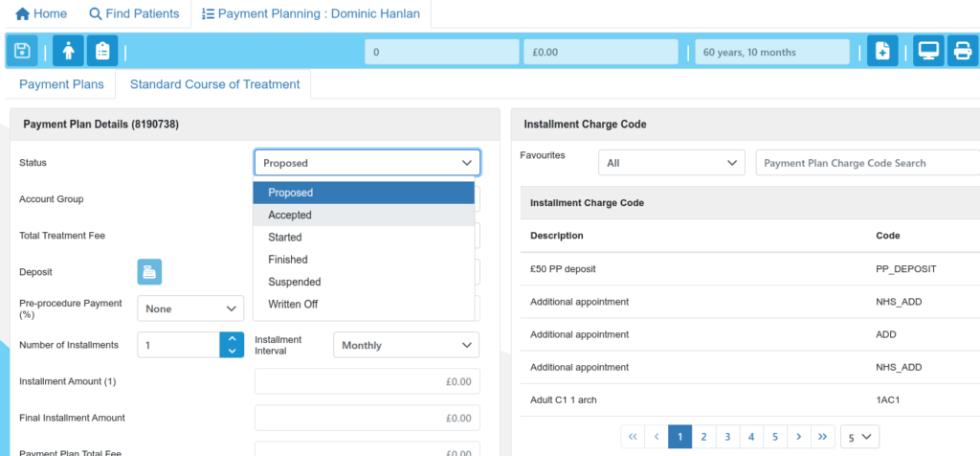The height and width of the screenshot is (456, 980).
Task: Jump to last page of charge codes
Action: 823,437
